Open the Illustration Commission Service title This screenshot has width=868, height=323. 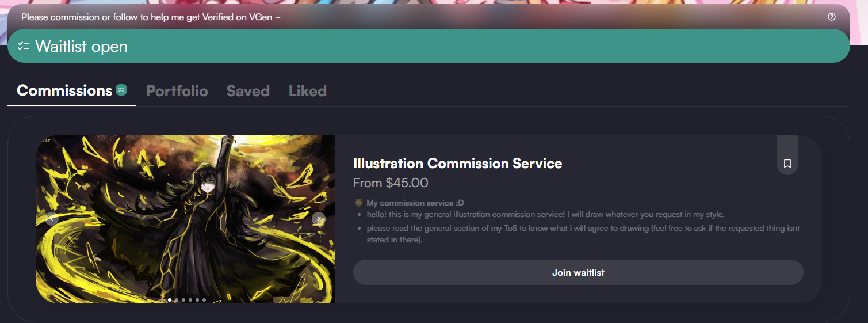click(457, 164)
